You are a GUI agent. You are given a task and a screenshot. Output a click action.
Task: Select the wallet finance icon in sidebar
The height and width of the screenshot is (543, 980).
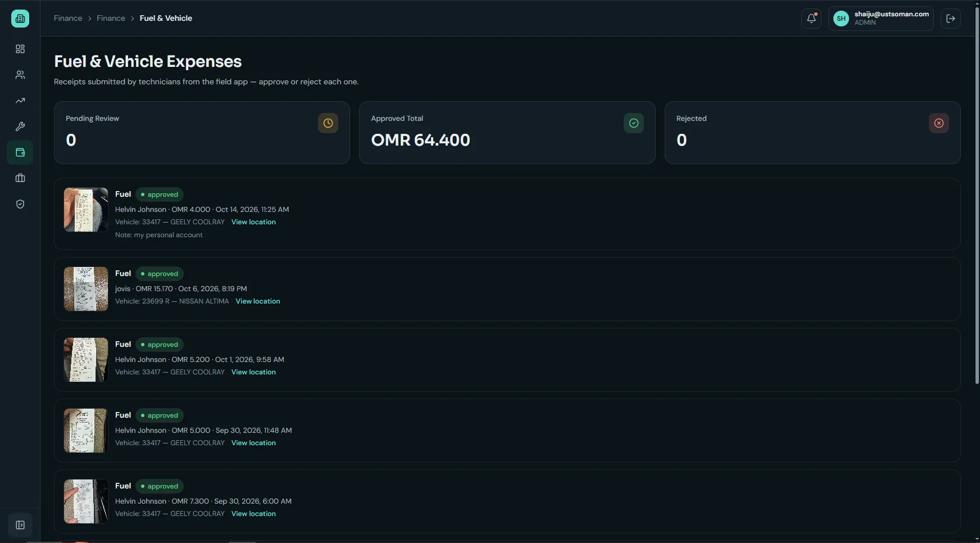point(20,152)
